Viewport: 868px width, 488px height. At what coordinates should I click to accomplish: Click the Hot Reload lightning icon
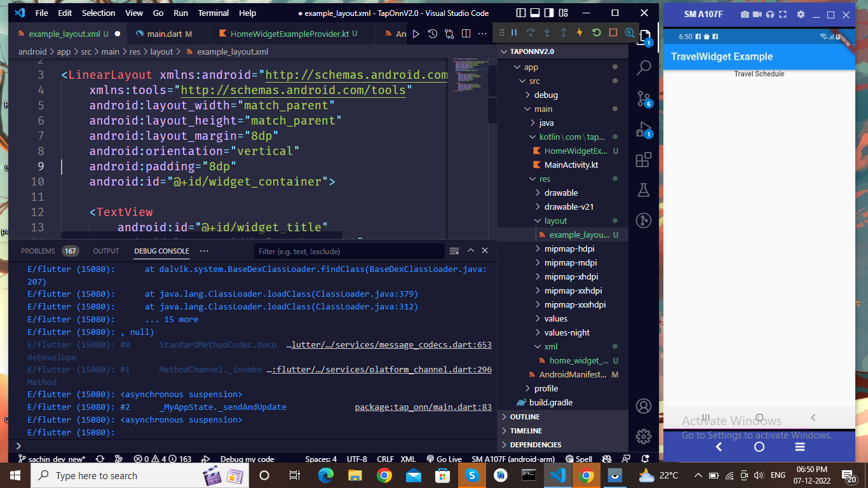[580, 32]
